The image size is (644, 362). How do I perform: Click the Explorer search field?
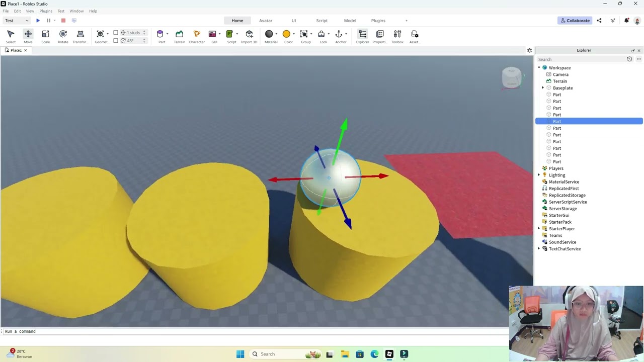[x=581, y=59]
